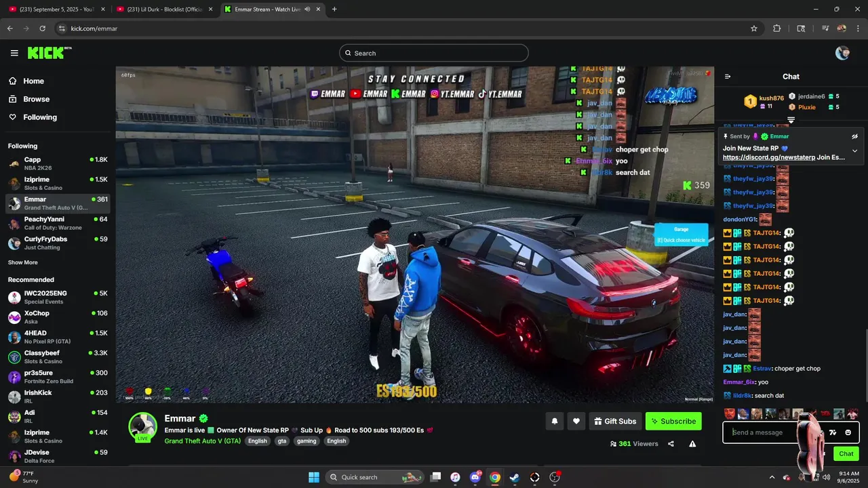Mute the Emmar Stream tab audio

(307, 9)
